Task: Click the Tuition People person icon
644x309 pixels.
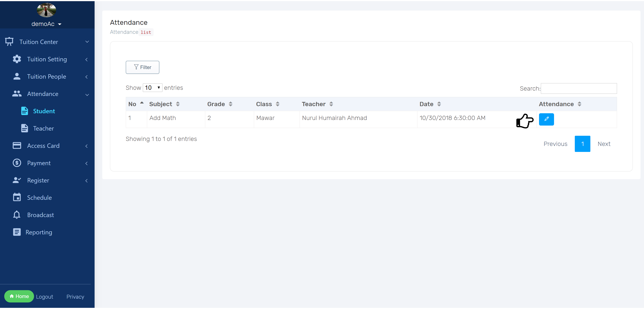Action: point(17,76)
